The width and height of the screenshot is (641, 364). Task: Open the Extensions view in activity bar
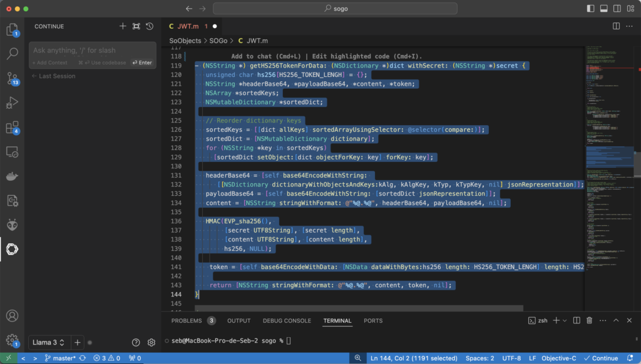(x=12, y=127)
